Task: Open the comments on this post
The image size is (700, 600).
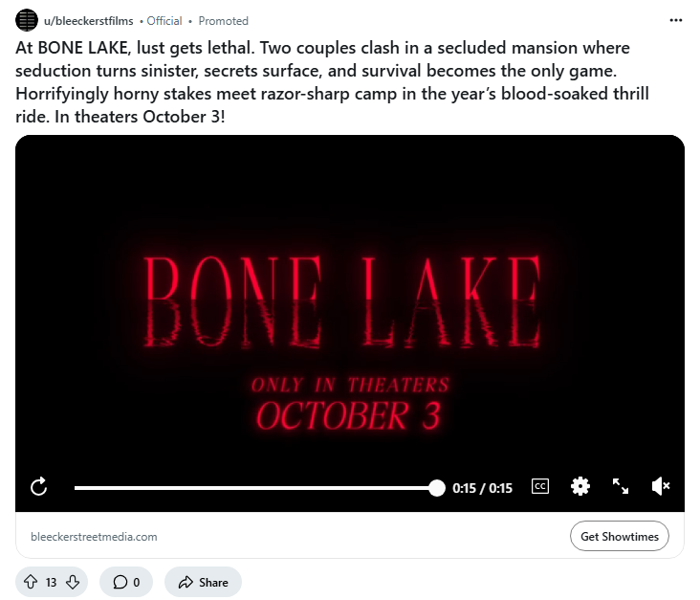Action: pyautogui.click(x=126, y=582)
